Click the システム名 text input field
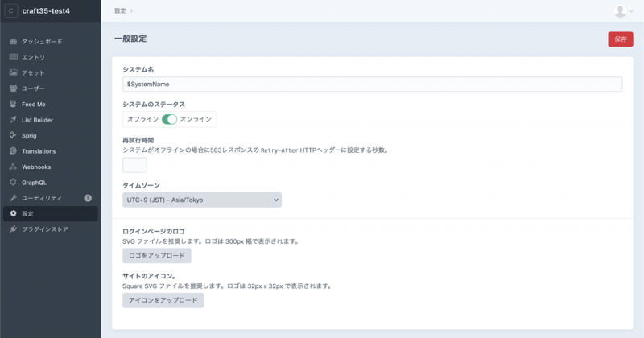 [x=372, y=84]
